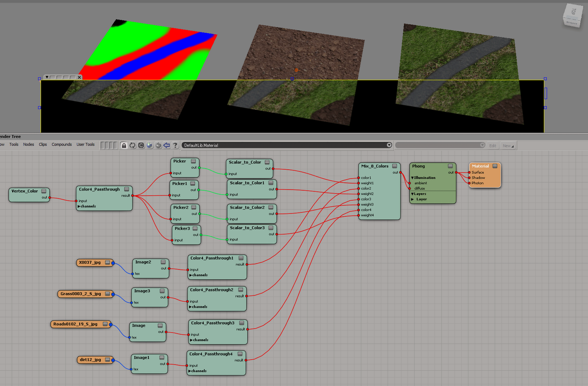Image resolution: width=588 pixels, height=386 pixels.
Task: Collapse the Illumination group in Phong node
Action: pos(412,178)
